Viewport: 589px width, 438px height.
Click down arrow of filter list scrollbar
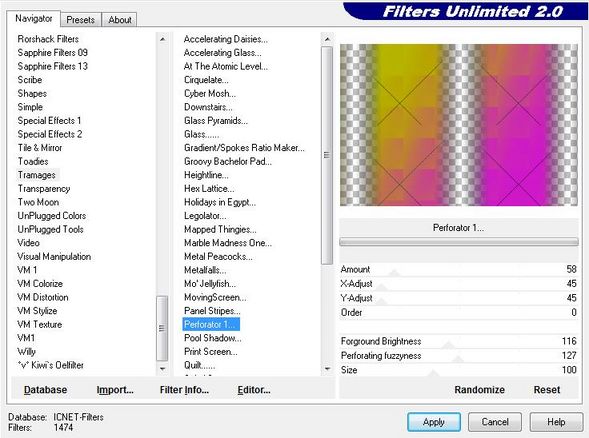[327, 369]
